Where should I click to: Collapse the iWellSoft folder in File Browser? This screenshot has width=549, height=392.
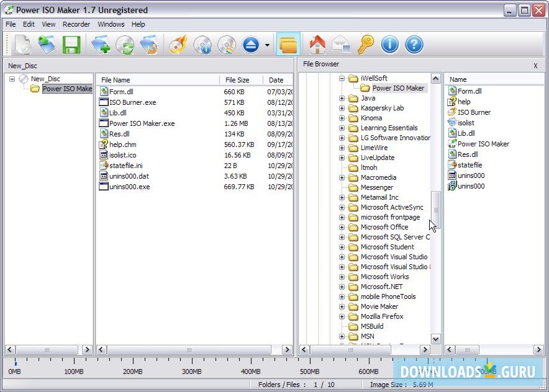342,78
